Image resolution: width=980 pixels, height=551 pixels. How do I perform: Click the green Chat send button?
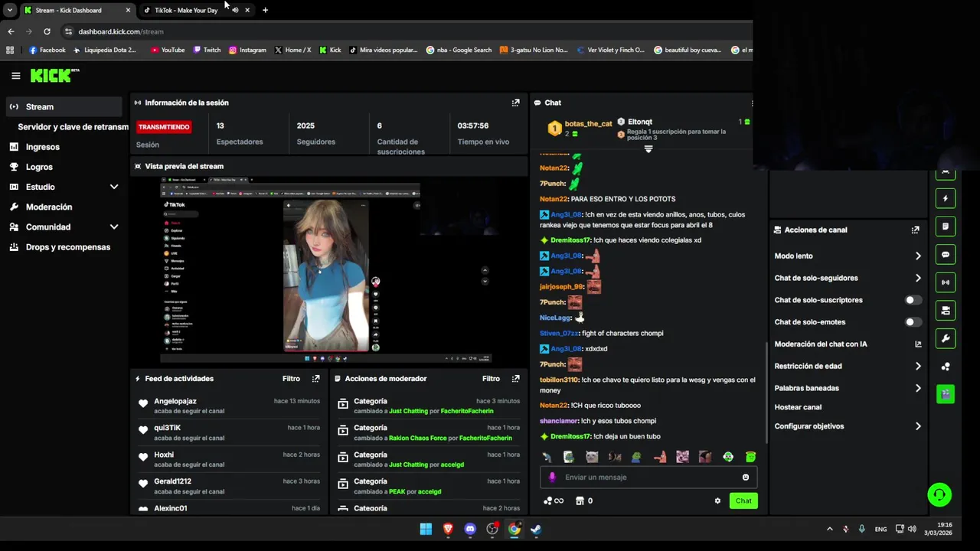pos(743,501)
